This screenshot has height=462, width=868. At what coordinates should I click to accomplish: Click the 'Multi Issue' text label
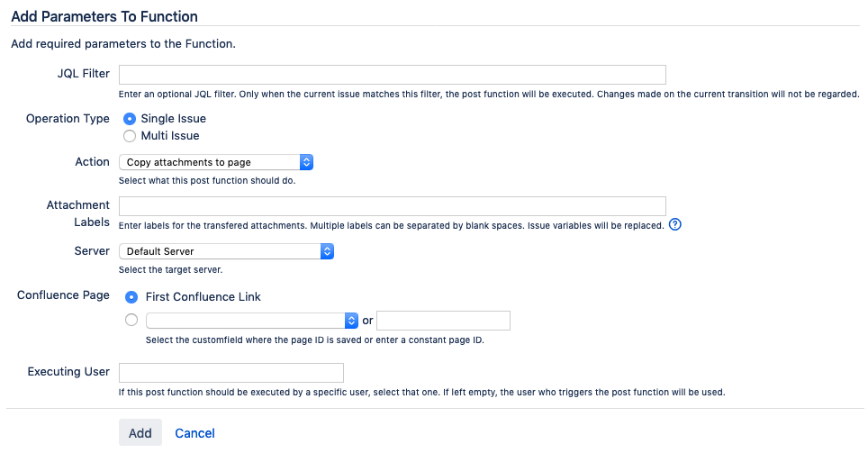click(170, 136)
